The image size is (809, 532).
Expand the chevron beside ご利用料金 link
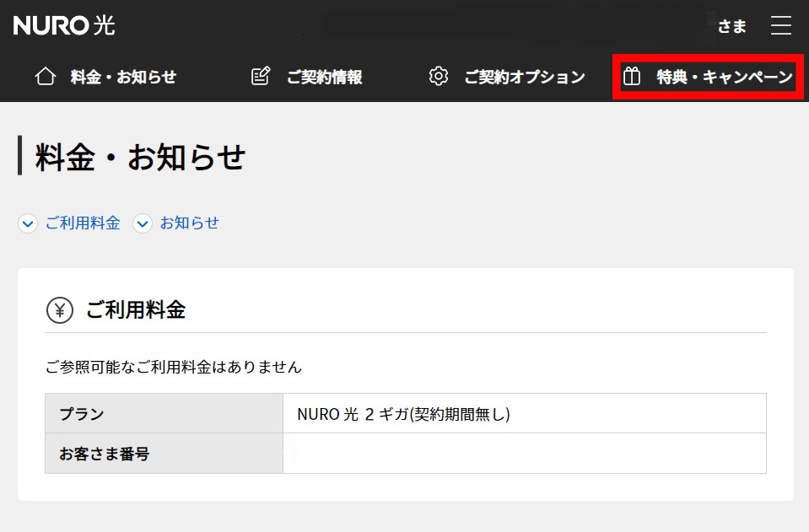[28, 223]
